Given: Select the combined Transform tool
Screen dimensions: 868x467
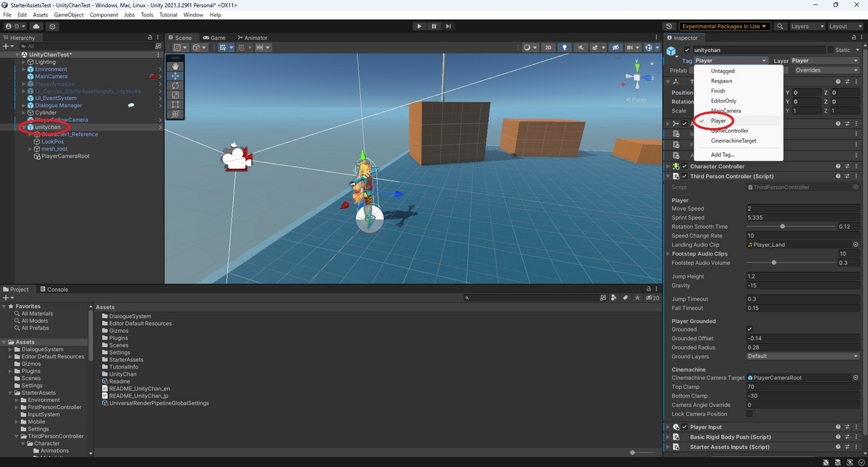Looking at the screenshot, I should [175, 114].
